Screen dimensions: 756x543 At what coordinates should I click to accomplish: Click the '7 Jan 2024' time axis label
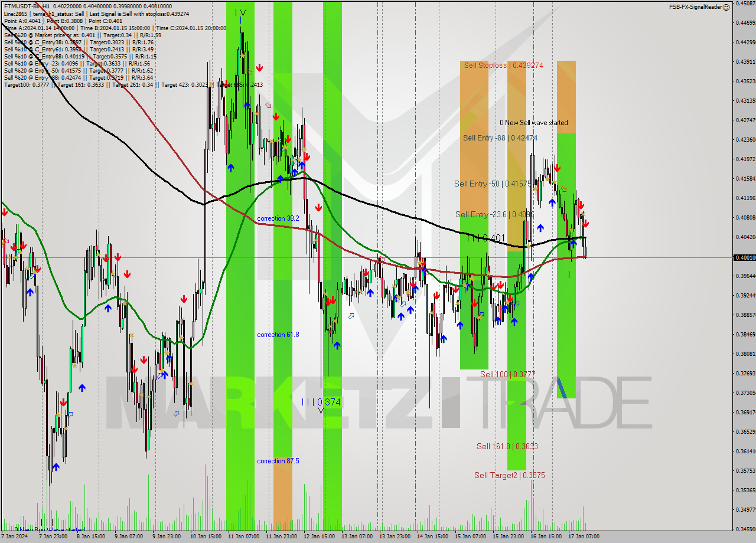[15, 537]
